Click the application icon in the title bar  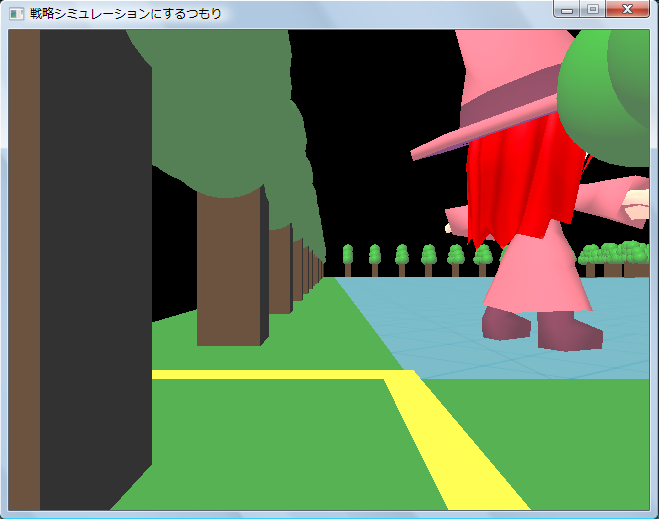[x=16, y=14]
